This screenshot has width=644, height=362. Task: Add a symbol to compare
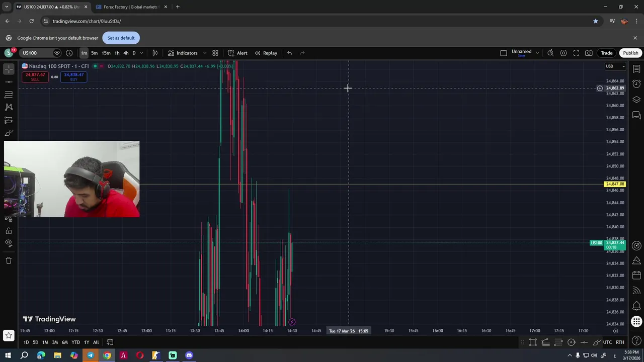tap(69, 53)
